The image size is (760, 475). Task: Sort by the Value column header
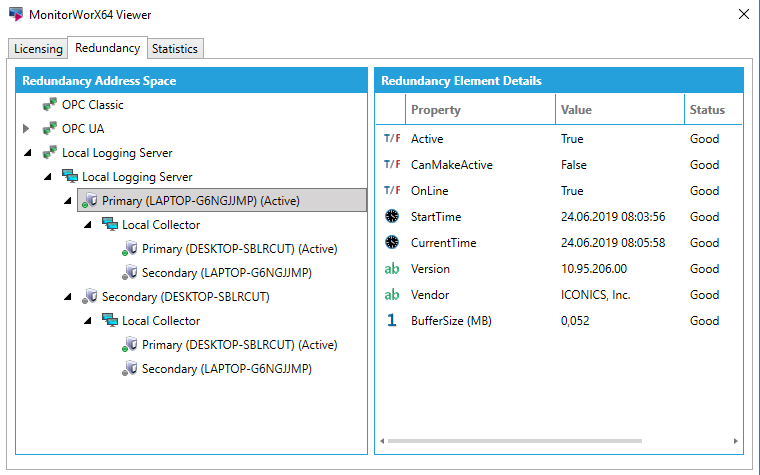coord(620,110)
